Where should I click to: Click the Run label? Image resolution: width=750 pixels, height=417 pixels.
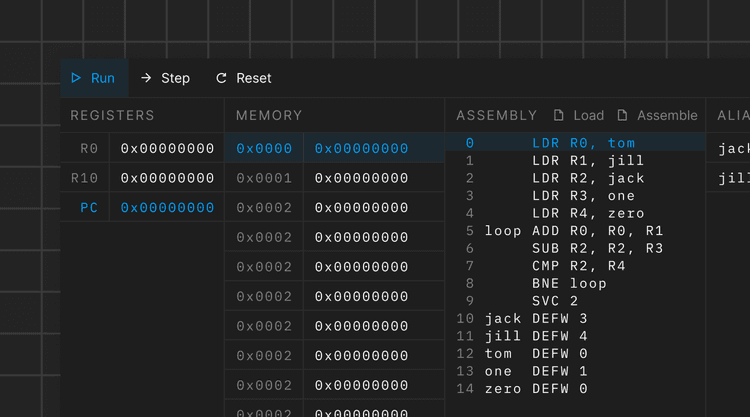[x=102, y=78]
